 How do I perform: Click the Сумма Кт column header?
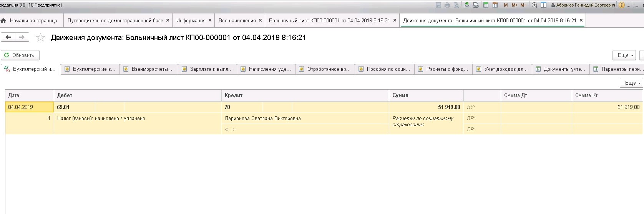point(607,95)
